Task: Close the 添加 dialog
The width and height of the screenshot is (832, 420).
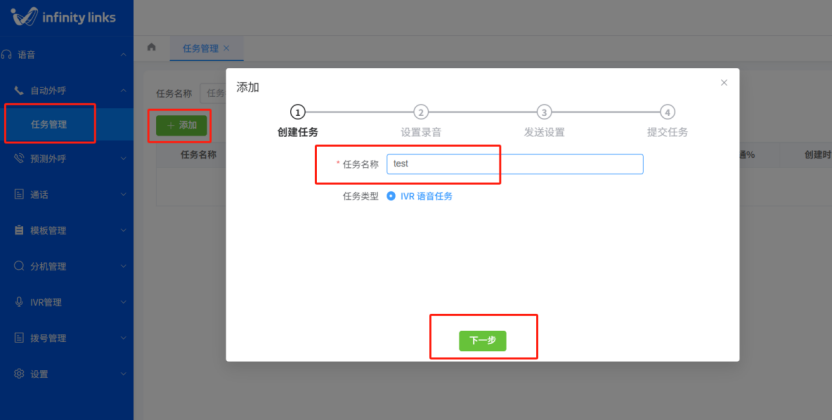Action: click(x=724, y=82)
